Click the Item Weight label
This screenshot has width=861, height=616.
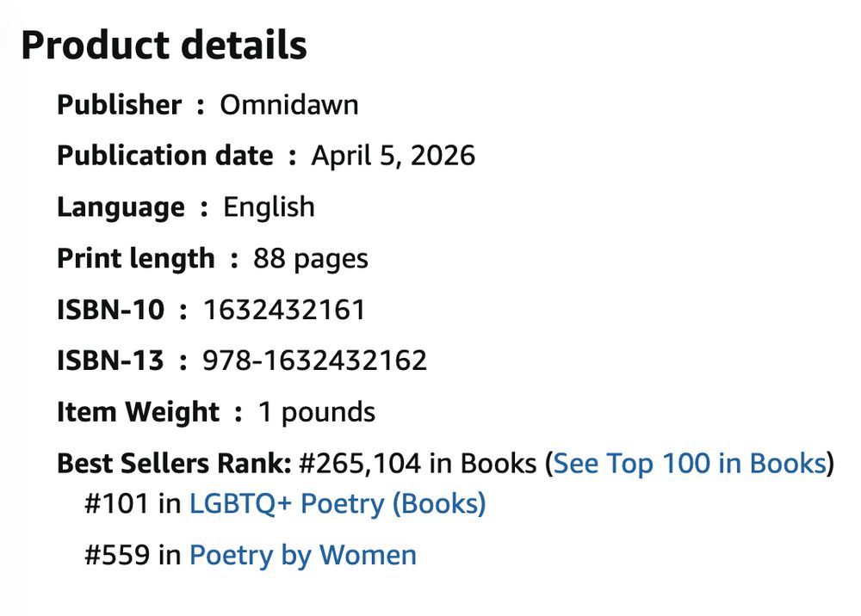(138, 412)
